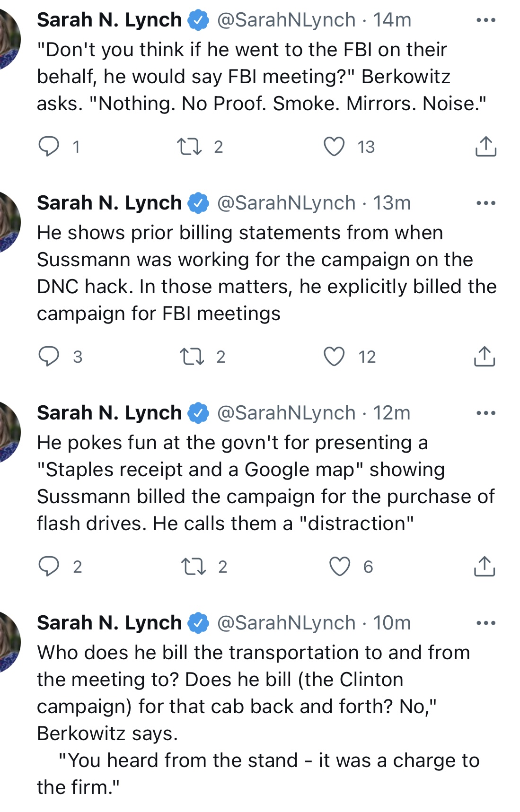Reply to the "Staples receipt" tweet
The image size is (520, 812).
click(x=49, y=566)
